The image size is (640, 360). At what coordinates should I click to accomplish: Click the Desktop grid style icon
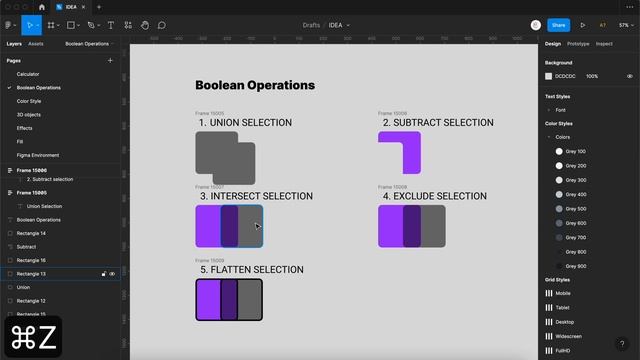pyautogui.click(x=549, y=322)
